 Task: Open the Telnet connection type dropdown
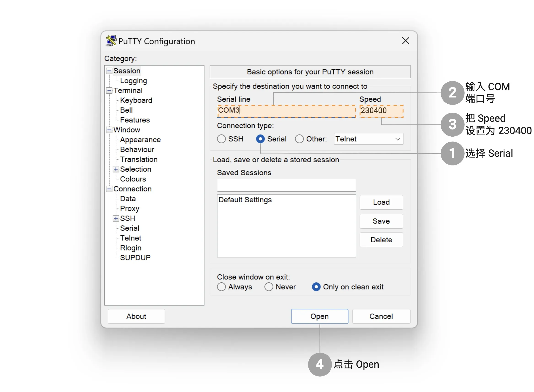point(368,139)
